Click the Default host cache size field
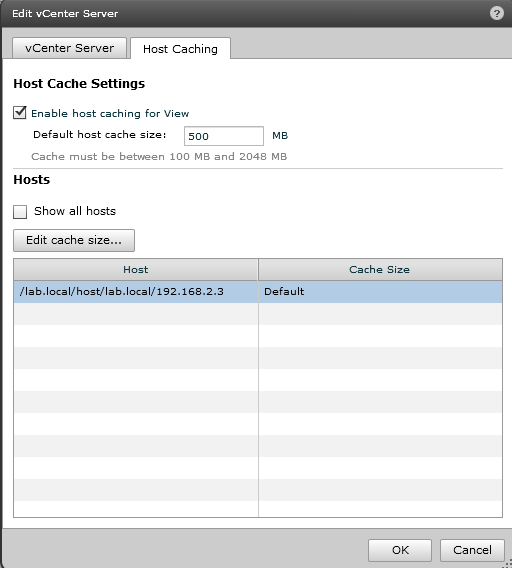512x568 pixels. (224, 136)
